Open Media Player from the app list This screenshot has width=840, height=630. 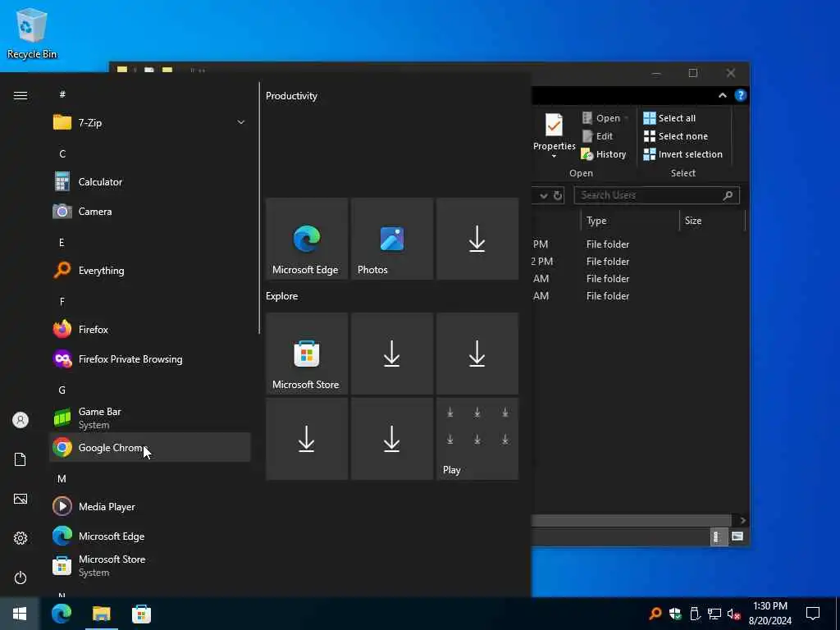[x=150, y=506]
